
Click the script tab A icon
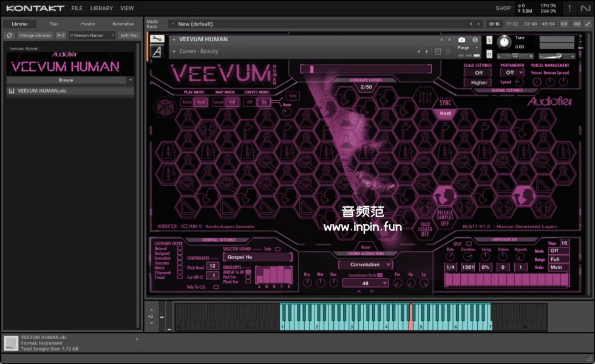click(157, 52)
